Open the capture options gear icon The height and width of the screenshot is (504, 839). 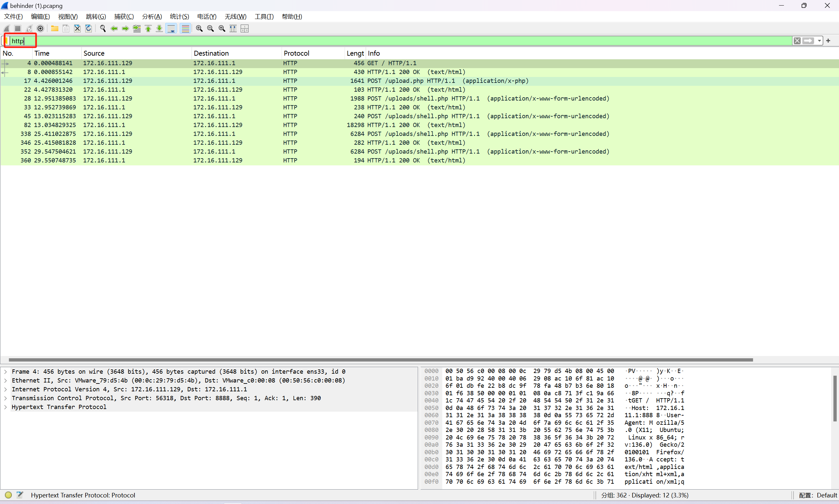(x=40, y=28)
